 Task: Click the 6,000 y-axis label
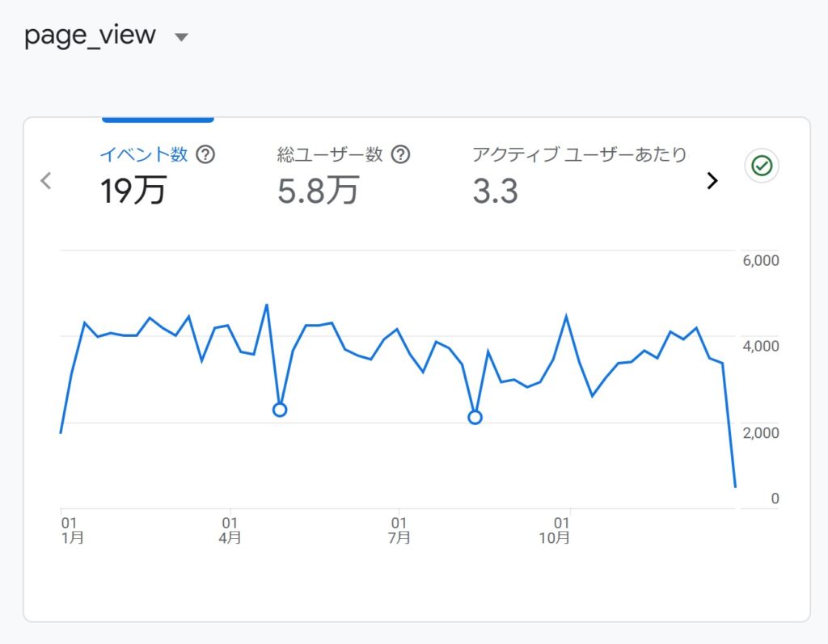click(760, 260)
